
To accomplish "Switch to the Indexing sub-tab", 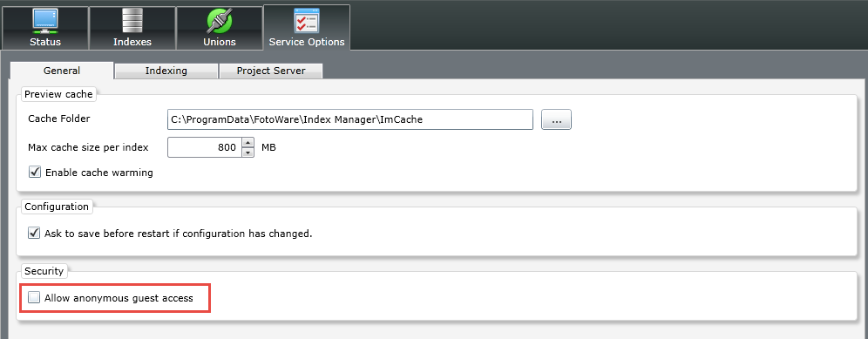I will pos(166,71).
